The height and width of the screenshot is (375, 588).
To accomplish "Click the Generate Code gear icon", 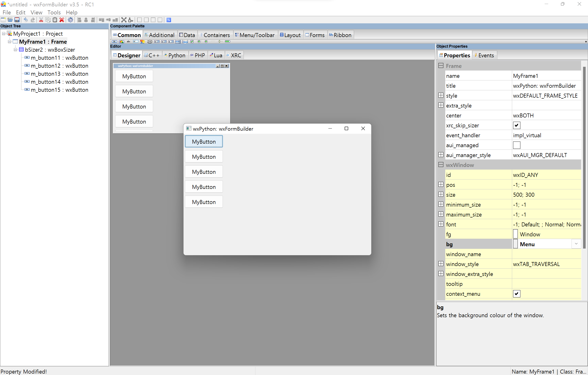I will pos(70,20).
